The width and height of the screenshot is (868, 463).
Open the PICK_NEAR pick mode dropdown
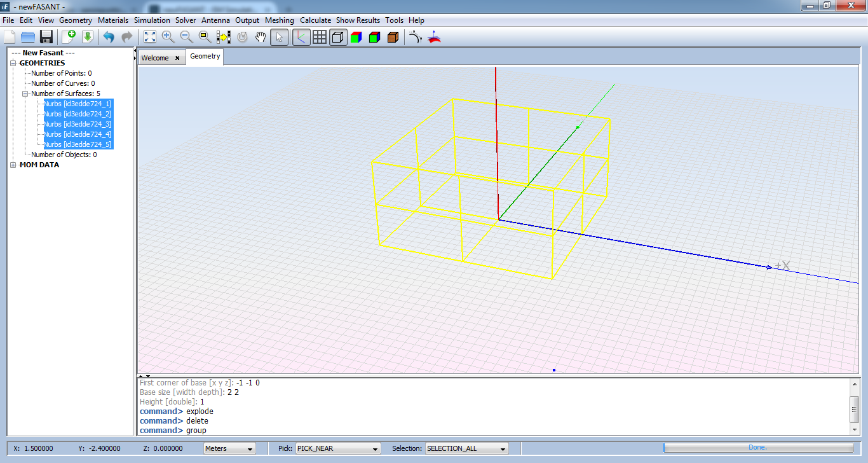337,448
